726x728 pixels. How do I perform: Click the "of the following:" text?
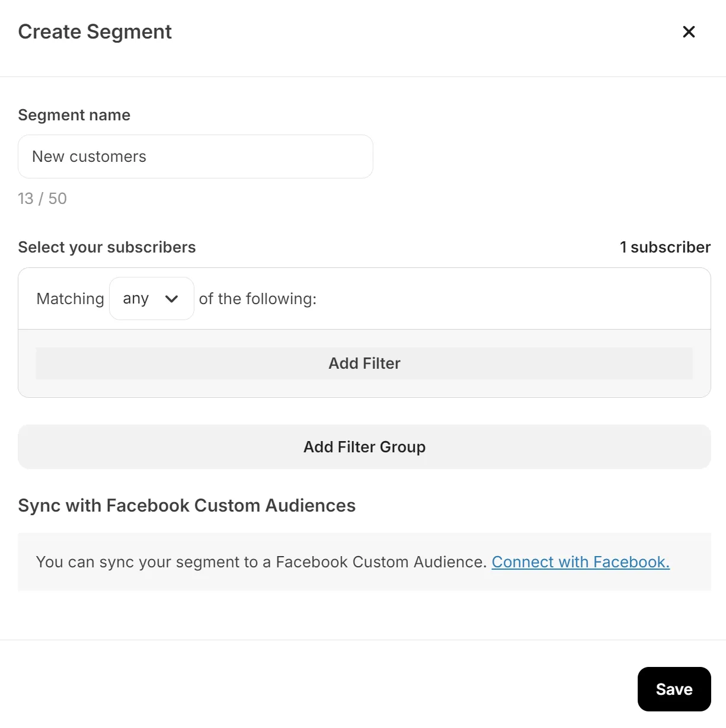[258, 299]
